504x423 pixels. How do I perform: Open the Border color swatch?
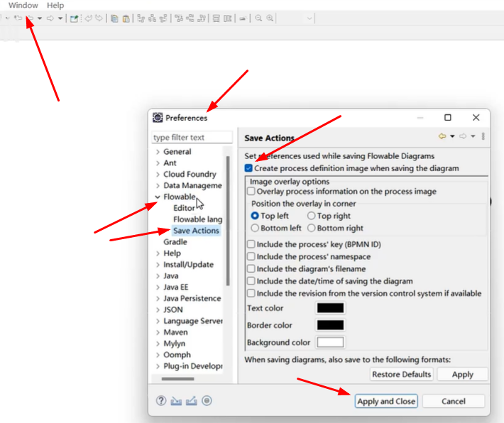[330, 325]
